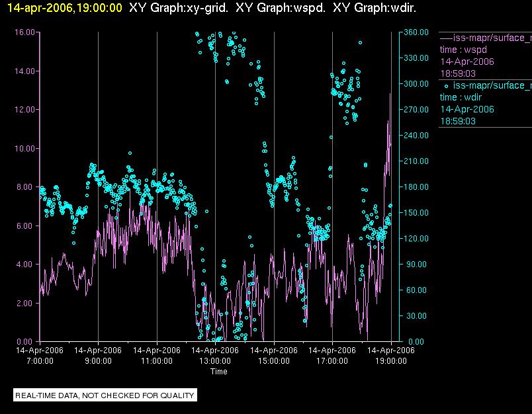The width and height of the screenshot is (532, 414).
Task: Click the 'REAL-TIME DATA, NOT CHECKED FOR QUALITY' notice
Action: 105,395
